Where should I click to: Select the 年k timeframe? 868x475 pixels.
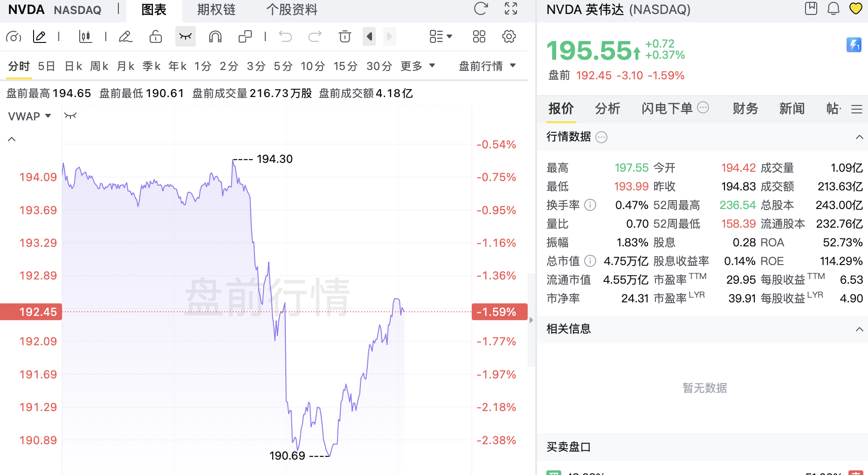click(x=178, y=66)
